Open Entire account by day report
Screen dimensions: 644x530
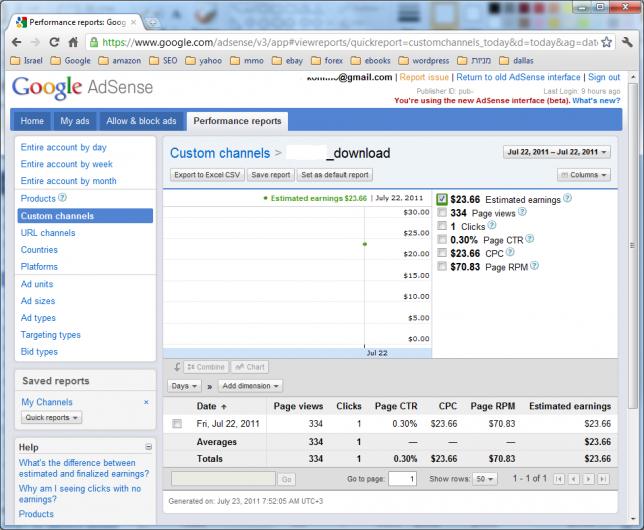(x=64, y=147)
